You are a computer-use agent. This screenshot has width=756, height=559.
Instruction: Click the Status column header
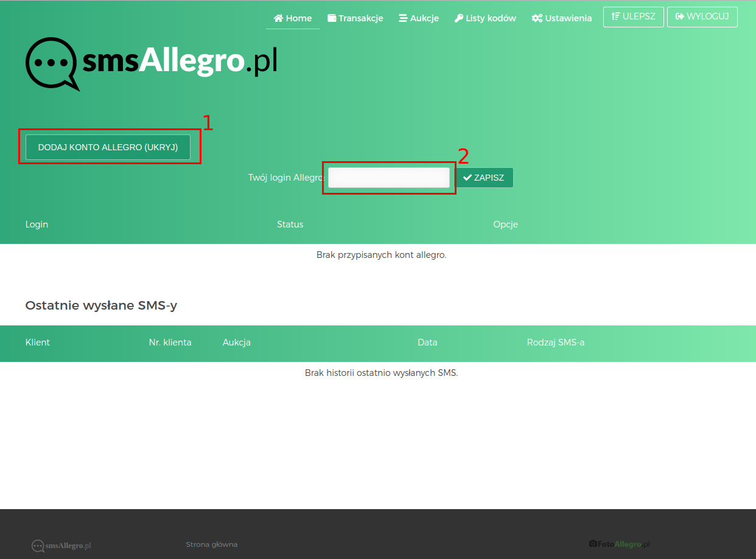tap(290, 224)
